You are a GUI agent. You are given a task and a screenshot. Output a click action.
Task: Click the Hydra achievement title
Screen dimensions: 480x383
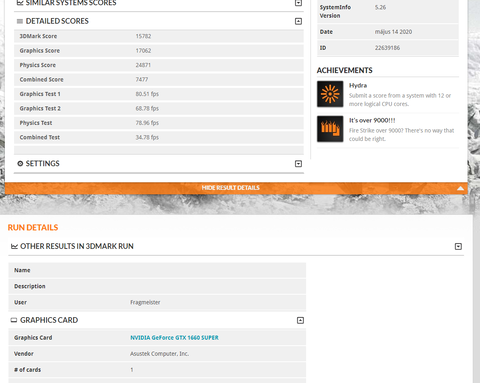[x=358, y=85]
